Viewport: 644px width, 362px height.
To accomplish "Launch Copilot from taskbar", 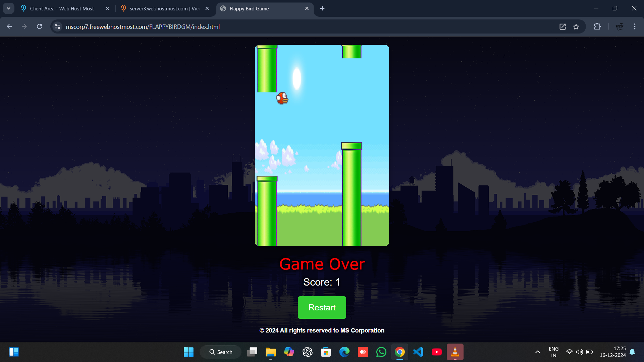I will coord(289,352).
